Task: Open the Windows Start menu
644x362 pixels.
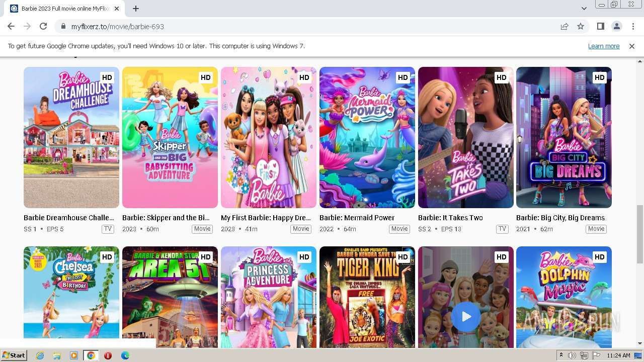Action: 14,355
